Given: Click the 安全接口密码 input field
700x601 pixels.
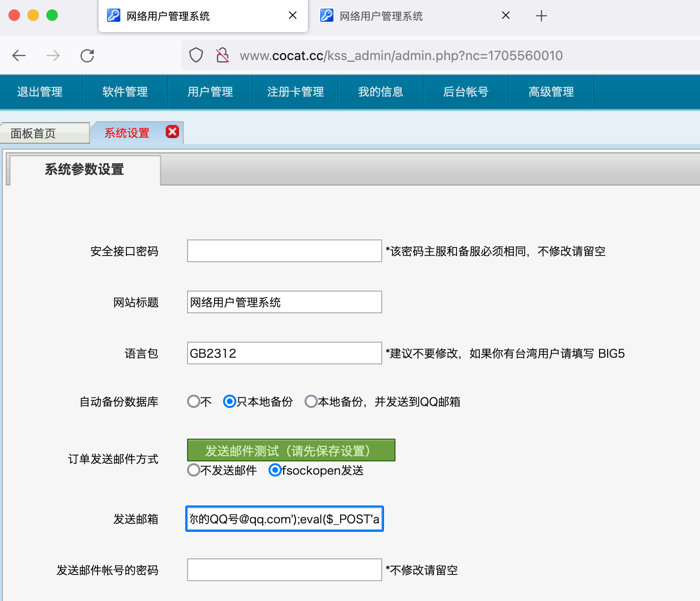Looking at the screenshot, I should click(284, 251).
